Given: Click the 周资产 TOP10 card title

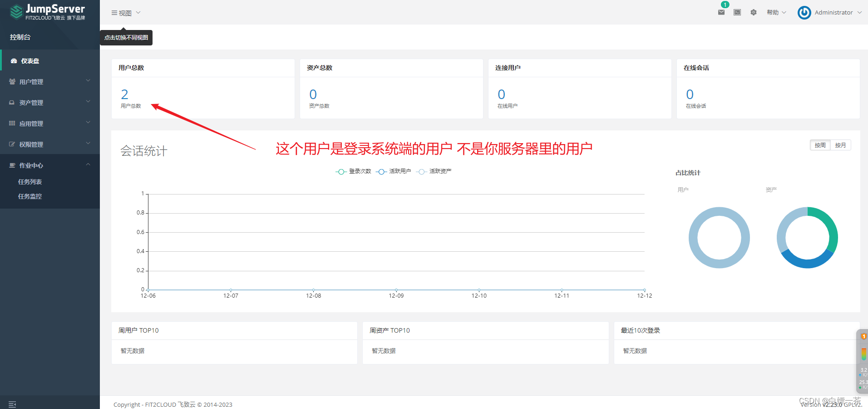Looking at the screenshot, I should coord(390,330).
